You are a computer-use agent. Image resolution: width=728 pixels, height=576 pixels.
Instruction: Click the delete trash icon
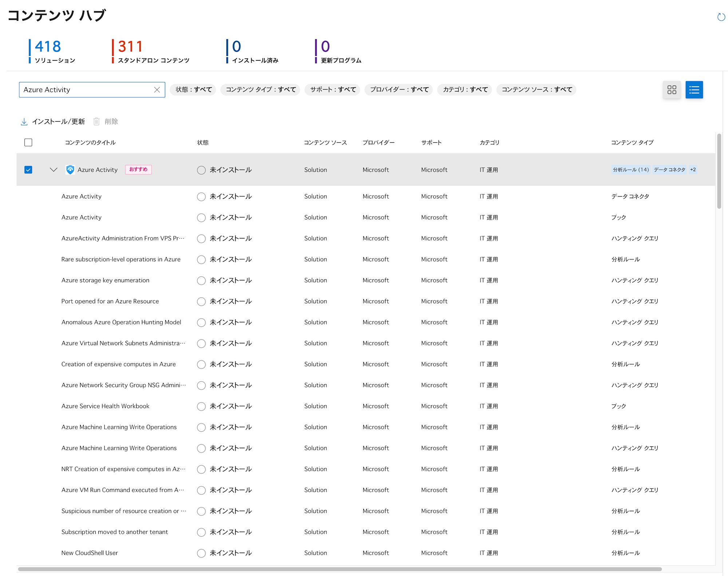(96, 122)
